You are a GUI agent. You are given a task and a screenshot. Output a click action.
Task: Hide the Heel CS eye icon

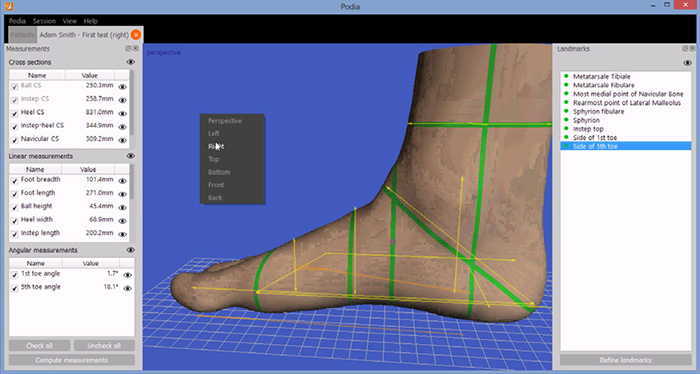click(122, 113)
